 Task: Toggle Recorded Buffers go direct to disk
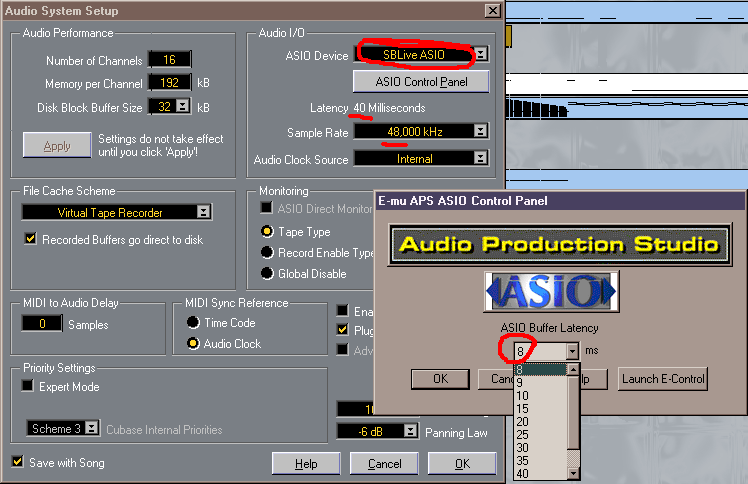pos(31,239)
